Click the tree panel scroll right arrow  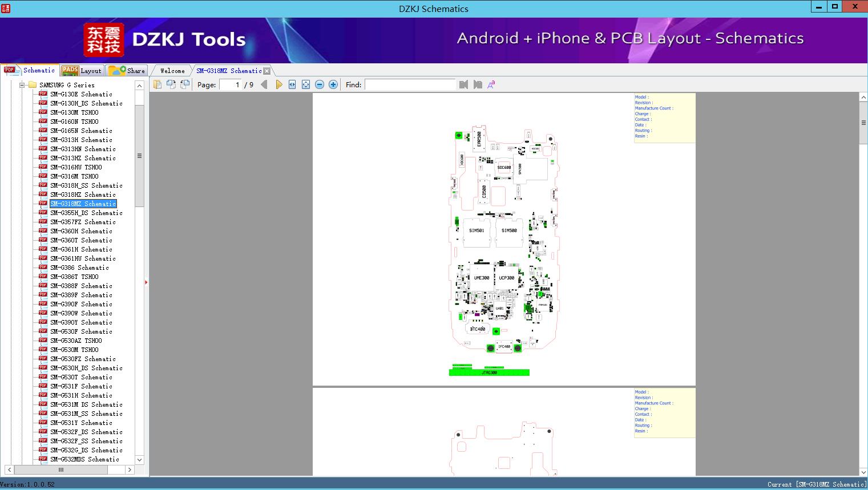130,470
